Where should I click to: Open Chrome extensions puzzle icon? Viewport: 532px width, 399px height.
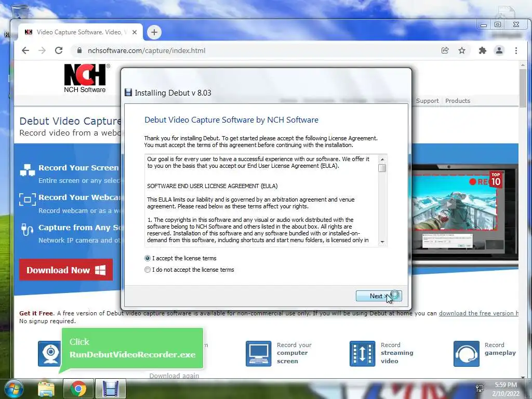click(482, 50)
